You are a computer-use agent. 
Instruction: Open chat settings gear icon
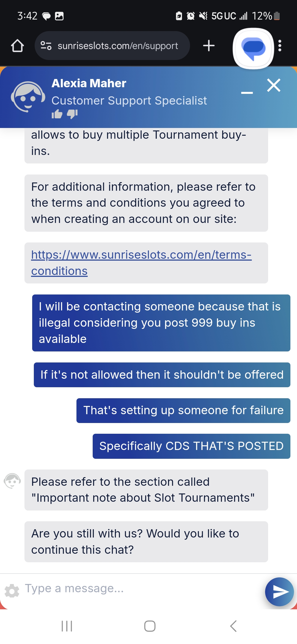12,591
